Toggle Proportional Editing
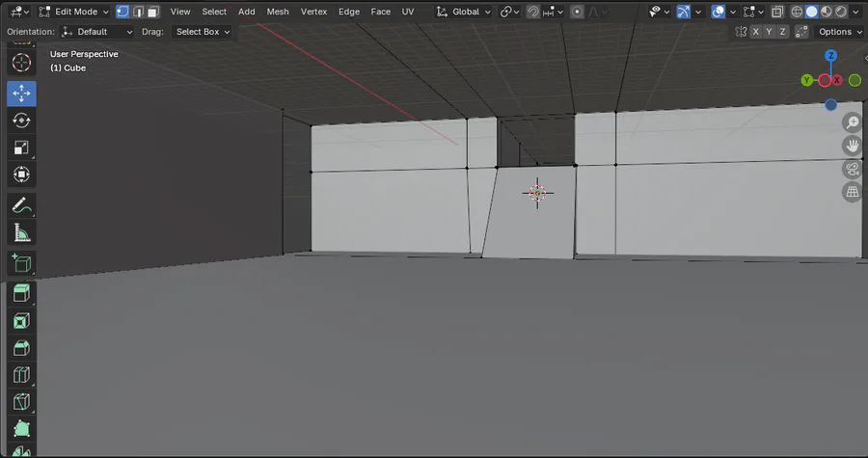This screenshot has width=868, height=458. pos(577,12)
